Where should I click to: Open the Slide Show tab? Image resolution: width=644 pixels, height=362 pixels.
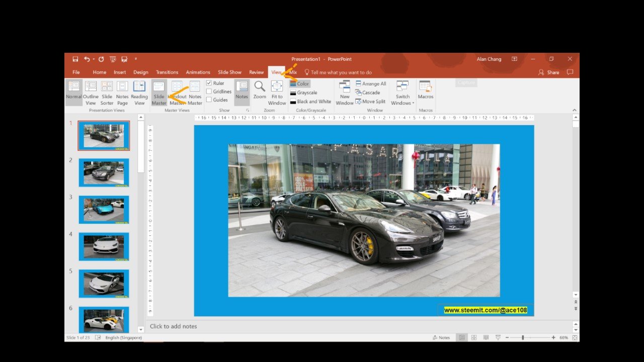229,72
